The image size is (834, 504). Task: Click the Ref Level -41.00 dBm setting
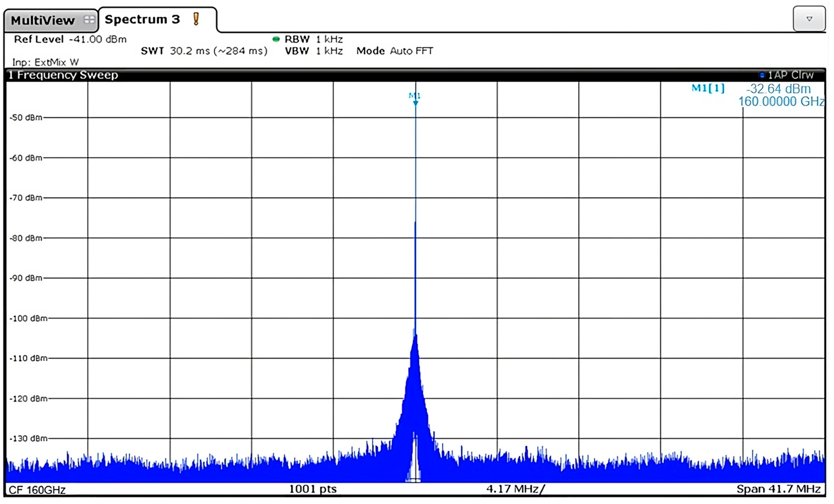(x=70, y=39)
